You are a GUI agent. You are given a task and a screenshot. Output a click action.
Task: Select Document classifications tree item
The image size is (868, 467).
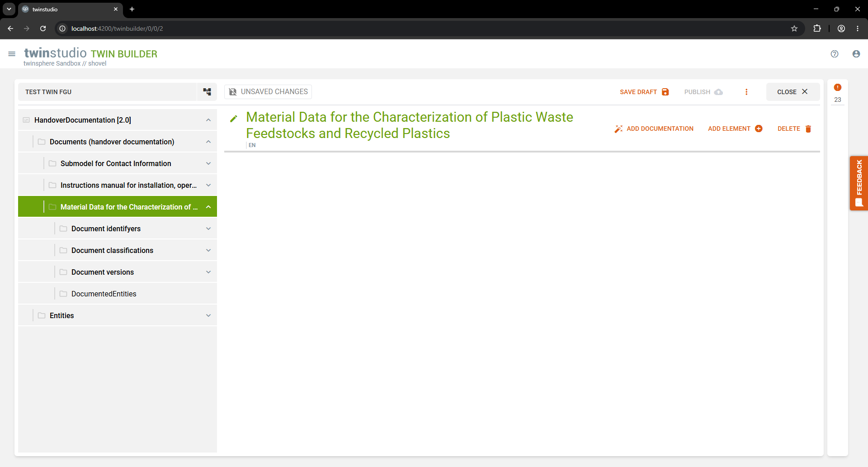pyautogui.click(x=118, y=250)
